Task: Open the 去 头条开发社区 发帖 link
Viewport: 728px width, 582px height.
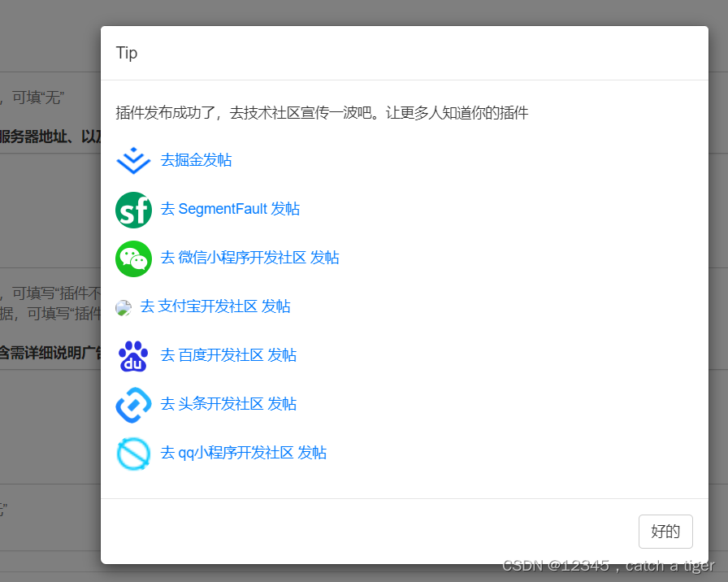Action: click(x=228, y=404)
